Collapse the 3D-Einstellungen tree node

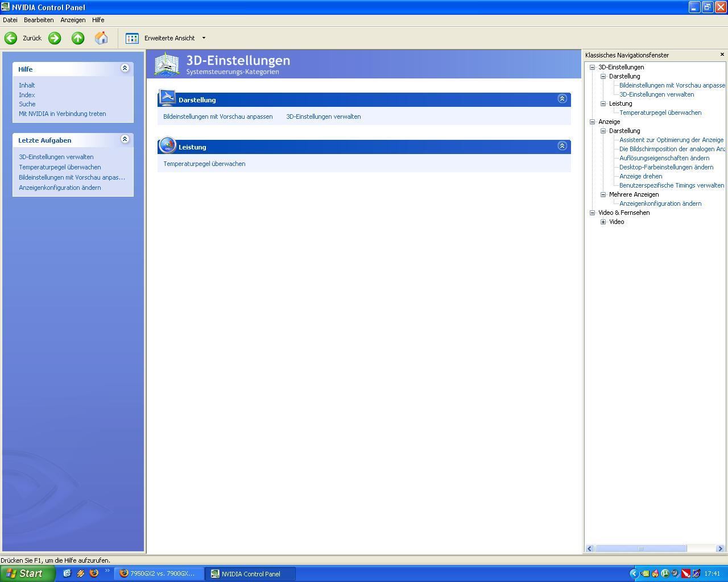coord(592,67)
